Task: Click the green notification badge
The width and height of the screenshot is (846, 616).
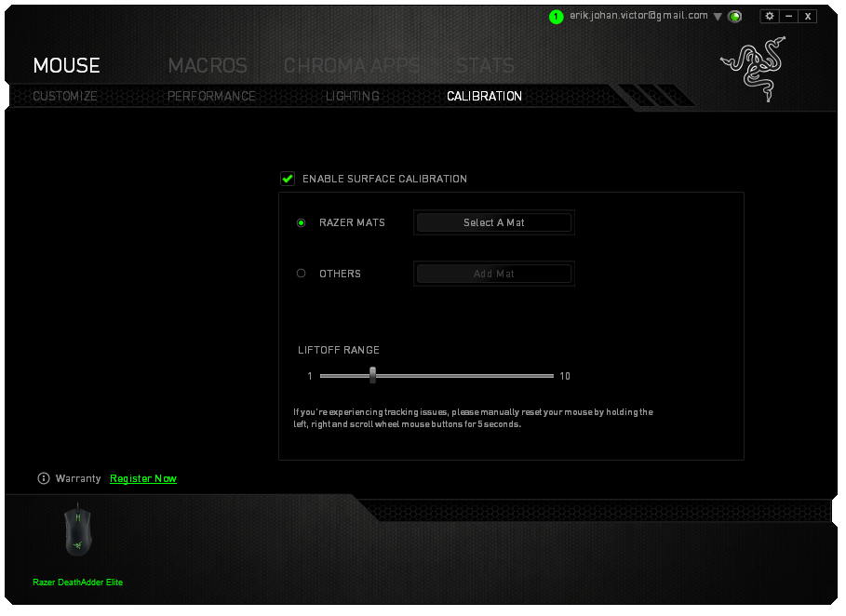Action: click(555, 16)
